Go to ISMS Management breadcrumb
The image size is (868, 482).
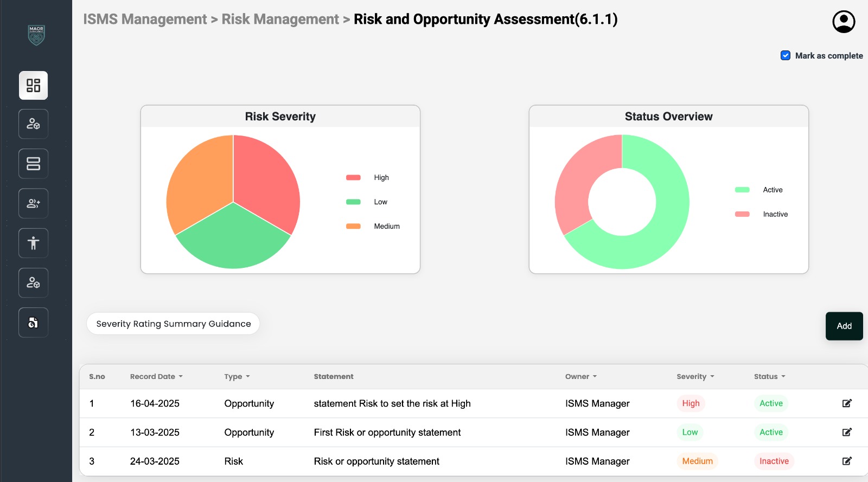pyautogui.click(x=145, y=20)
